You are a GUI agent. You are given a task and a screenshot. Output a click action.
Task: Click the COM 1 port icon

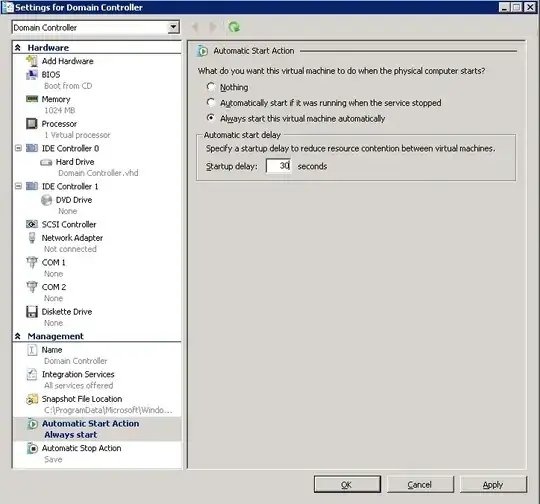(x=32, y=262)
